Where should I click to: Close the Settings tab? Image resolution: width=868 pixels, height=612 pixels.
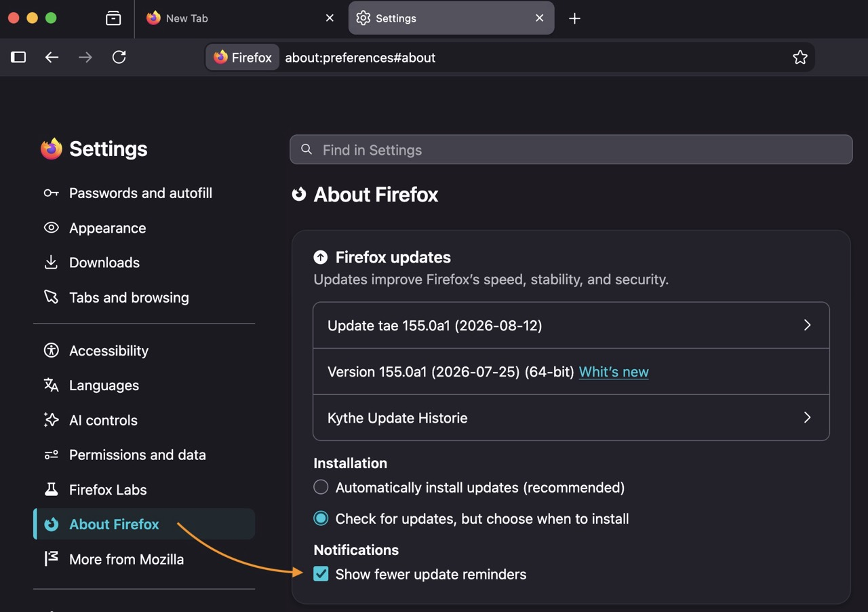point(540,18)
